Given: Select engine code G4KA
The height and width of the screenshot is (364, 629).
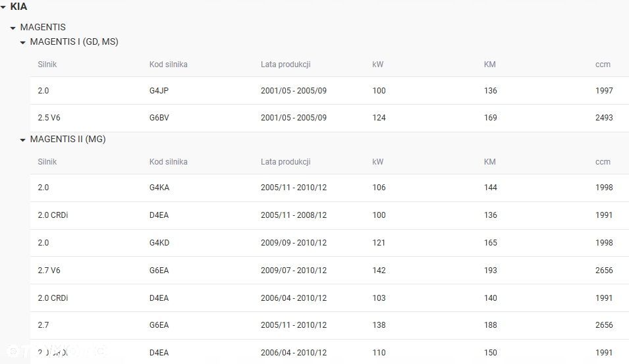Looking at the screenshot, I should point(159,188).
